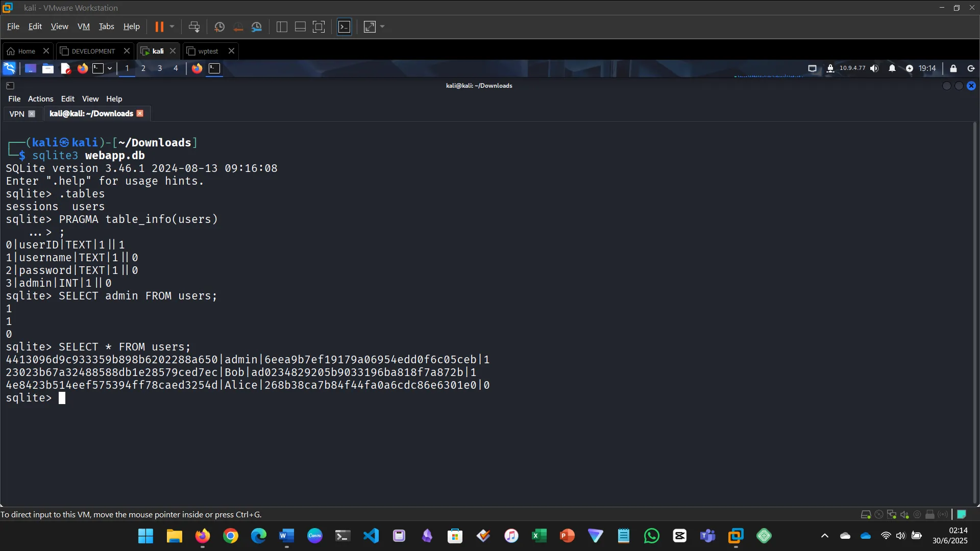This screenshot has width=980, height=551.
Task: Launch Firefox from the Kali panel
Action: (82, 68)
